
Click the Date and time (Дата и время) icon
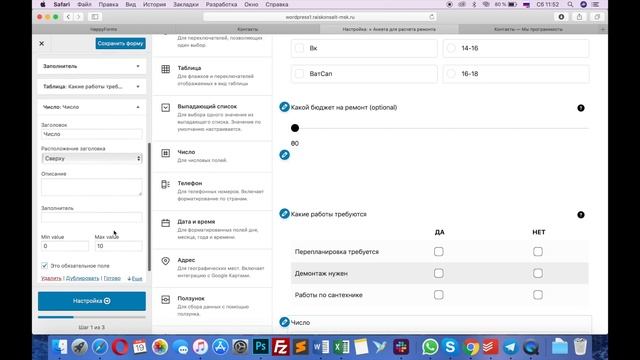point(165,223)
